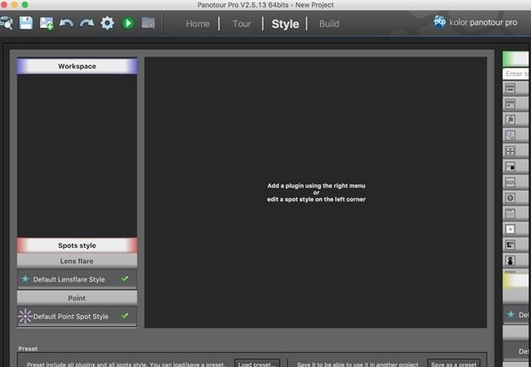Click the 'Add a plugin using the right menu' text
The width and height of the screenshot is (531, 367).
[x=316, y=186]
